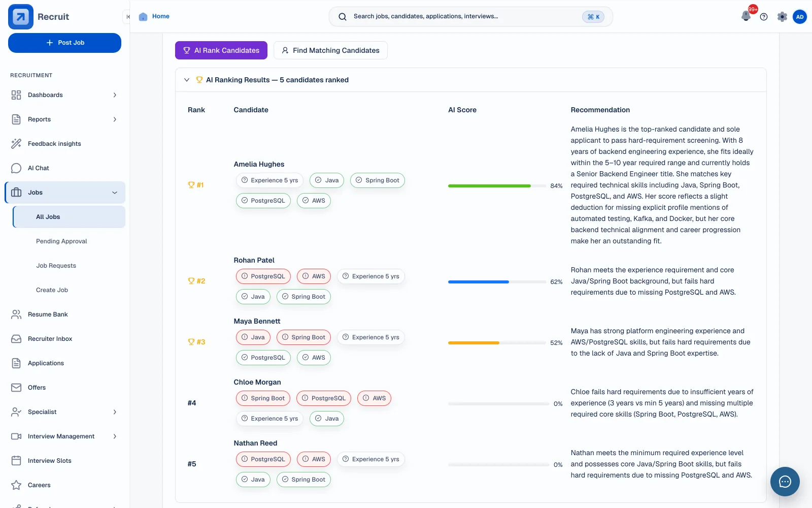Viewport: 812px width, 508px height.
Task: Select All Jobs in the sidebar
Action: point(69,217)
